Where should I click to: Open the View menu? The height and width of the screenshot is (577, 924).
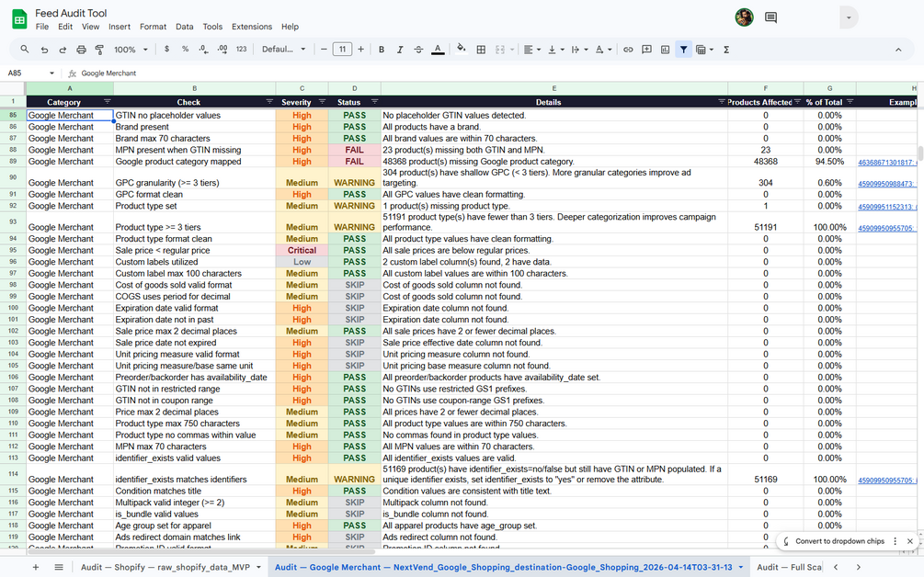(90, 27)
